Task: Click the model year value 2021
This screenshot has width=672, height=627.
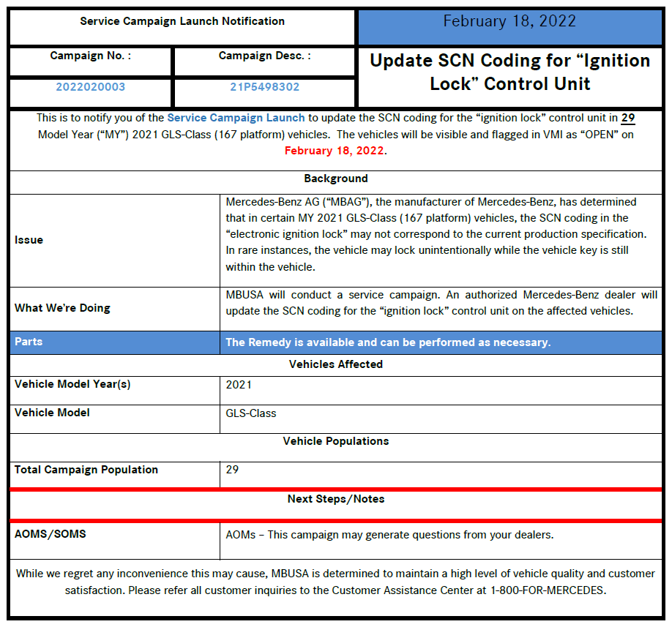Action: point(239,385)
